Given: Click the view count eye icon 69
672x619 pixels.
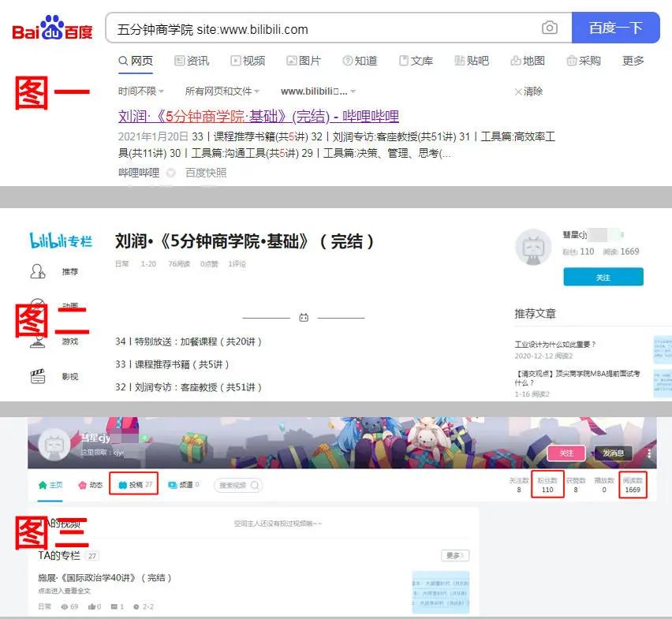Looking at the screenshot, I should point(65,606).
